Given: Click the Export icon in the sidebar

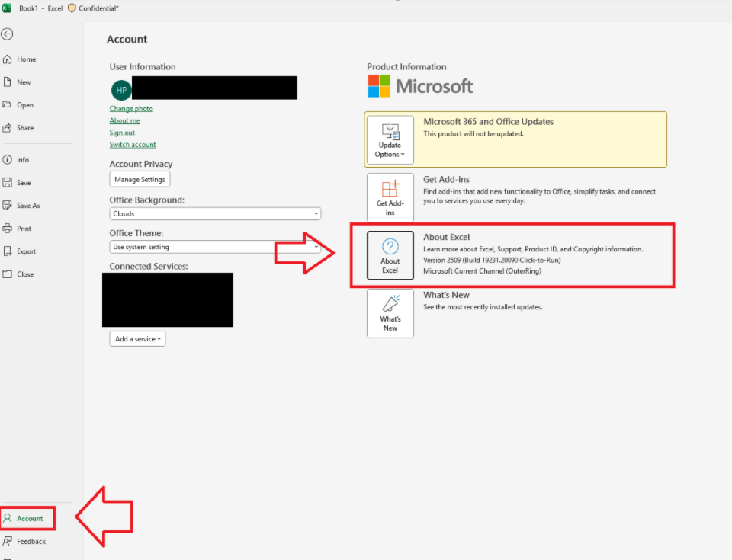Looking at the screenshot, I should [x=8, y=251].
